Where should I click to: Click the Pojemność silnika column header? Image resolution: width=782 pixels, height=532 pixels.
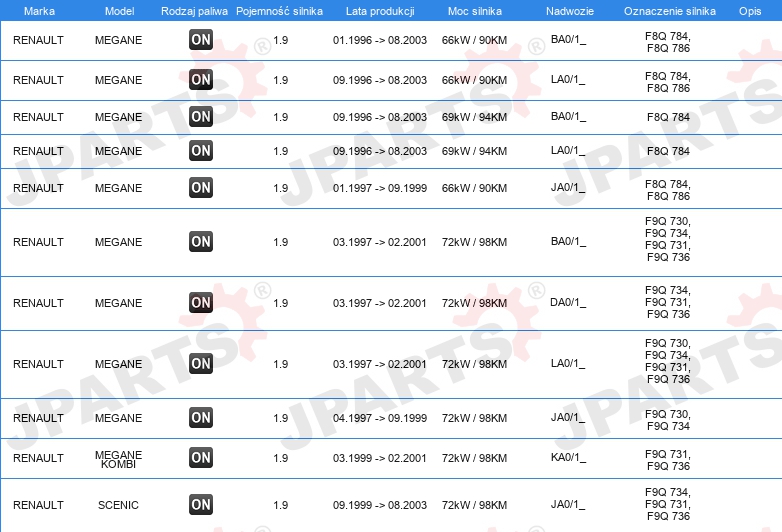tap(279, 11)
